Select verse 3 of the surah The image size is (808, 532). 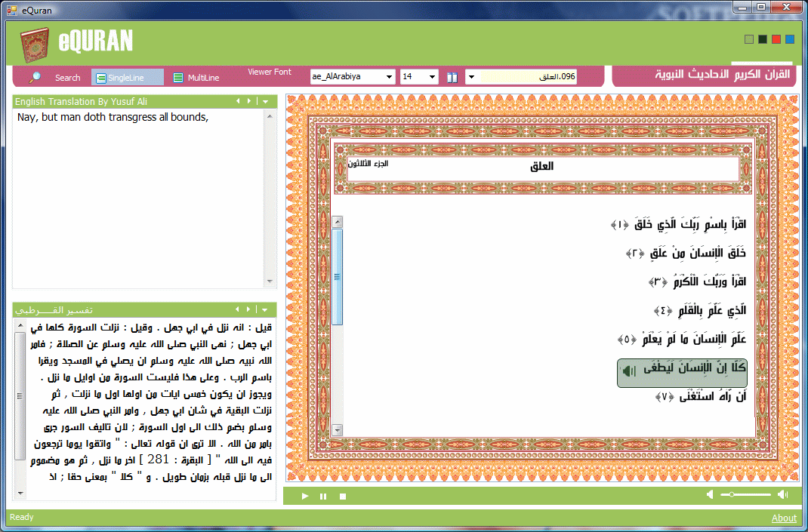pyautogui.click(x=697, y=281)
